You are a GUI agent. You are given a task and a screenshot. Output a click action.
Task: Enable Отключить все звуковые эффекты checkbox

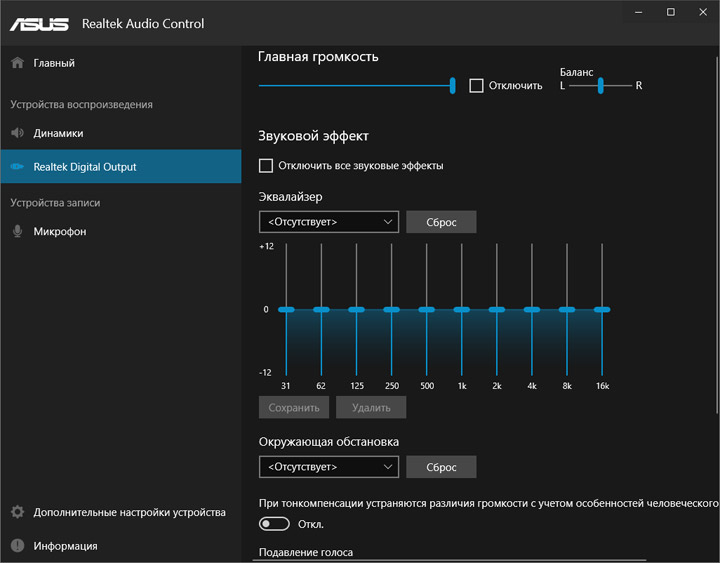pyautogui.click(x=266, y=165)
